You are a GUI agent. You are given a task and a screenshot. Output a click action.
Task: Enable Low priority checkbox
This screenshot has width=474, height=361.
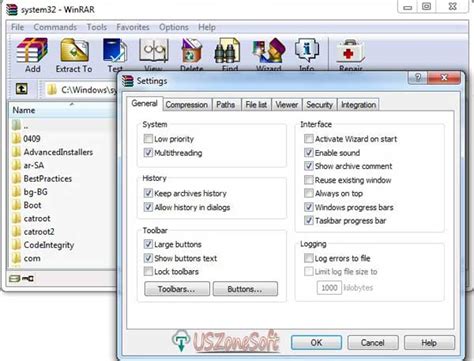(148, 139)
